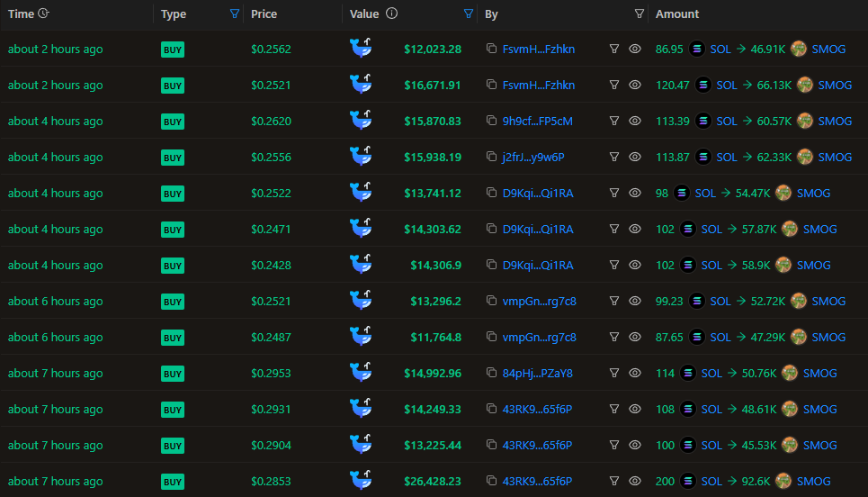
Task: Toggle eye watch icon in $12,023.28 row
Action: coord(635,49)
